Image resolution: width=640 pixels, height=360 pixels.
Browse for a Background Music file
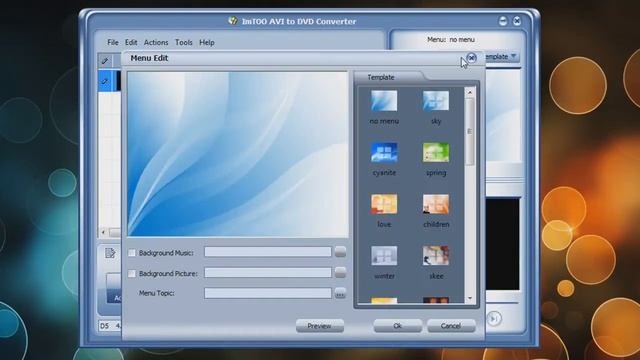click(340, 252)
